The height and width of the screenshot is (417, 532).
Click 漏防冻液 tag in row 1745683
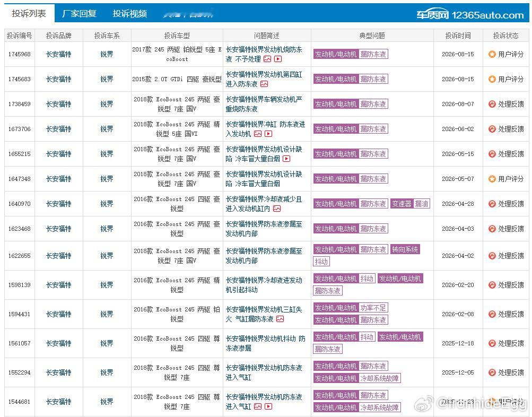[373, 79]
